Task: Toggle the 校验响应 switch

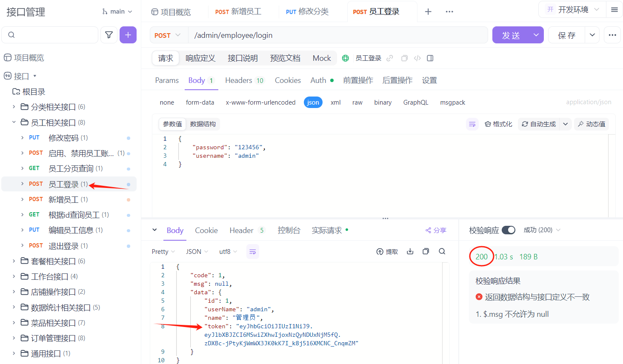Action: 509,230
